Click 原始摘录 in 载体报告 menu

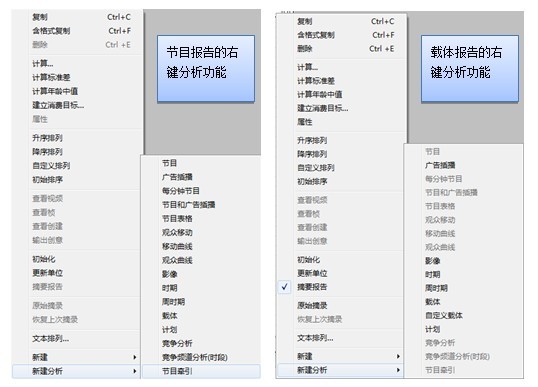(312, 305)
